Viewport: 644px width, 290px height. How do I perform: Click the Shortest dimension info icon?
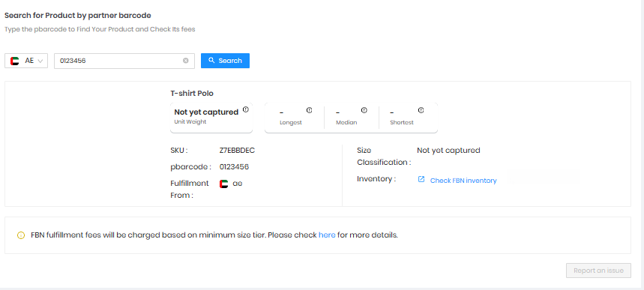[421, 110]
